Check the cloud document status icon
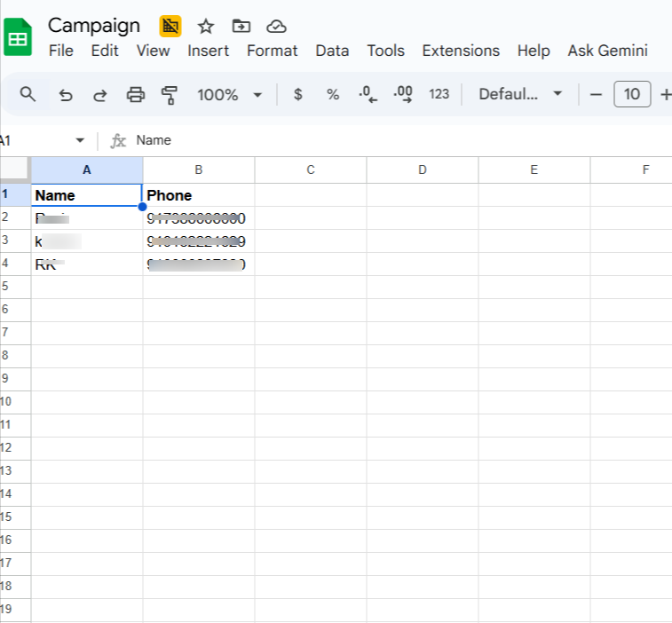The image size is (672, 623). point(276,26)
